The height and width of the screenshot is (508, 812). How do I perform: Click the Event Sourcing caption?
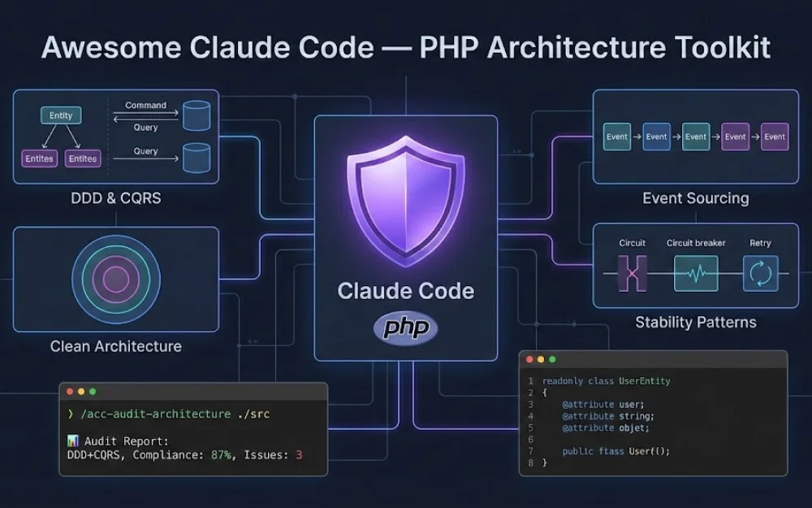(x=696, y=198)
